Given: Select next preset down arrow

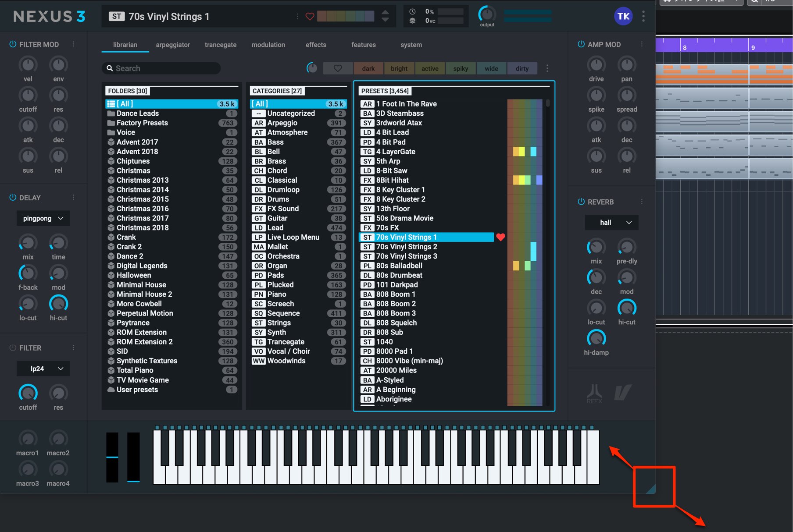Looking at the screenshot, I should [x=385, y=20].
